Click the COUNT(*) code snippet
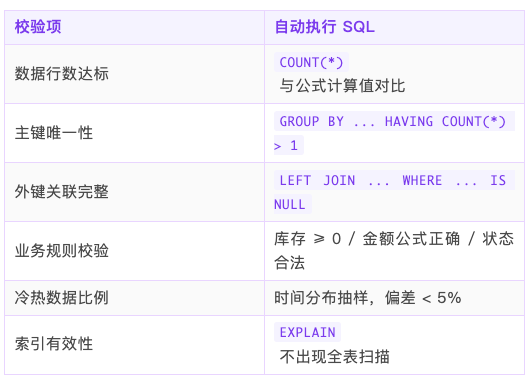 click(x=311, y=62)
